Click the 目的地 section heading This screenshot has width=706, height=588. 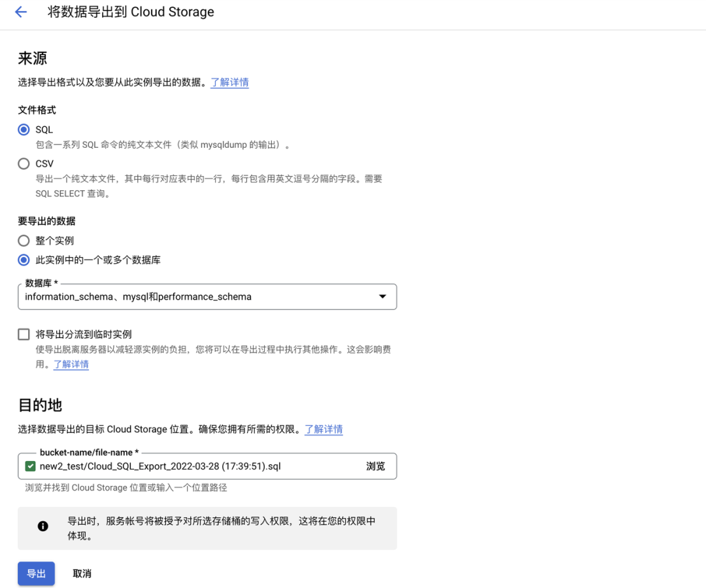pos(40,405)
